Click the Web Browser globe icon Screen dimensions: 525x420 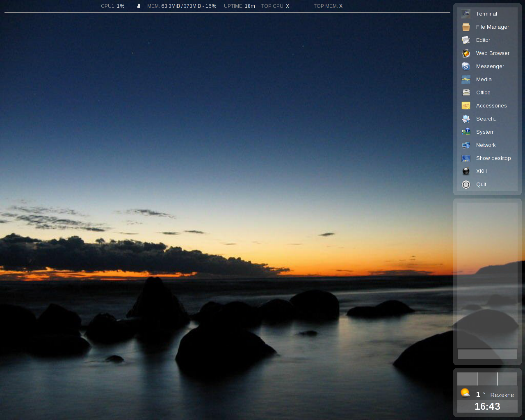point(466,53)
